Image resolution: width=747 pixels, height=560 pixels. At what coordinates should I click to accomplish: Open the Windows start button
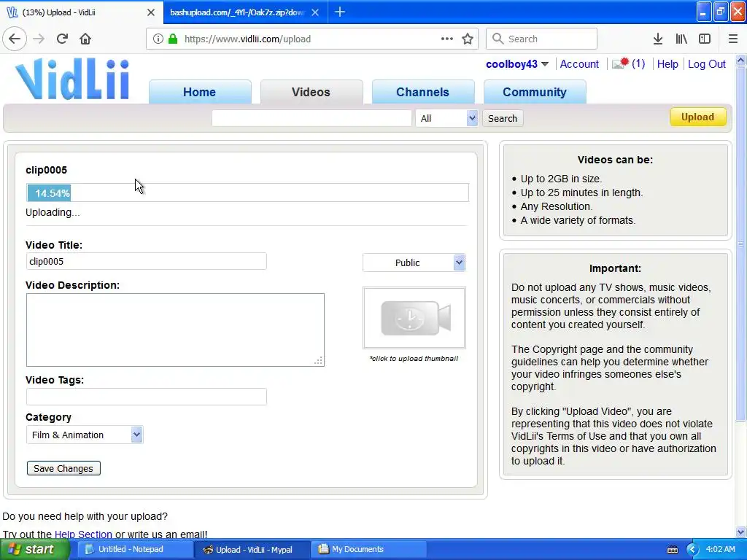[x=34, y=549]
